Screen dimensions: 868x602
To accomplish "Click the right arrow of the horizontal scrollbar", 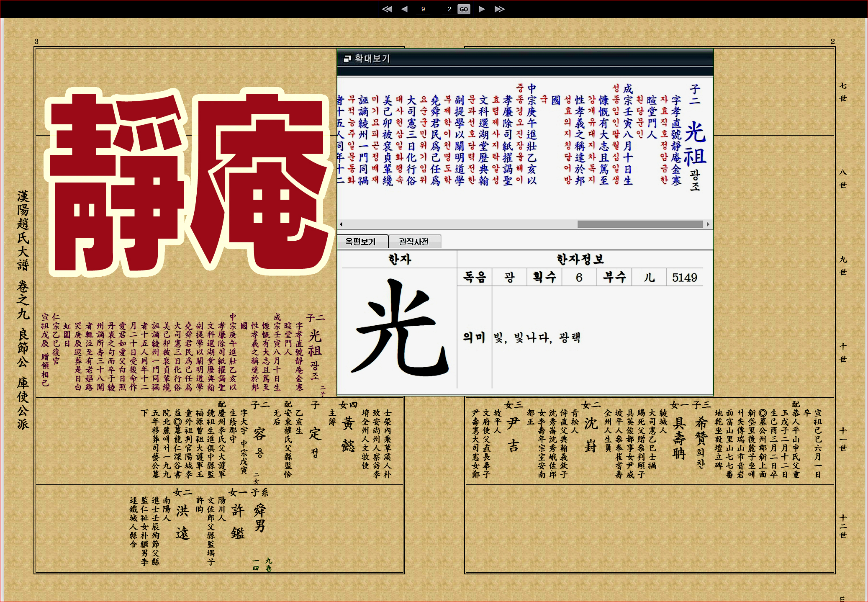I will click(x=708, y=224).
